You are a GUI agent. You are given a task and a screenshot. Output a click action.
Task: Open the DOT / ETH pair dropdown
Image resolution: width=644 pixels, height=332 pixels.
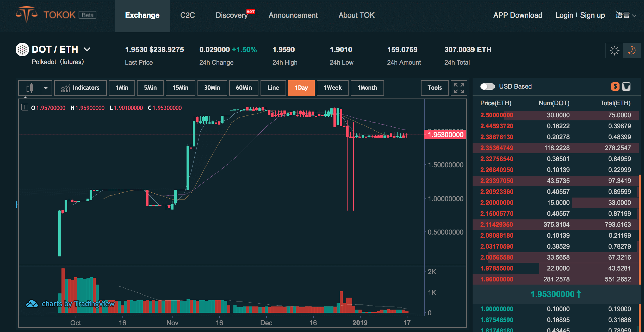coord(87,49)
